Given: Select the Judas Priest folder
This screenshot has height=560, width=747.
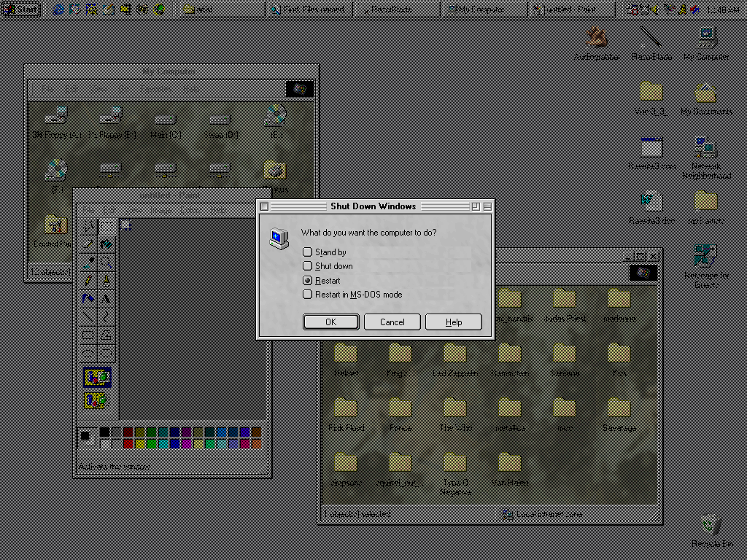Looking at the screenshot, I should point(565,306).
